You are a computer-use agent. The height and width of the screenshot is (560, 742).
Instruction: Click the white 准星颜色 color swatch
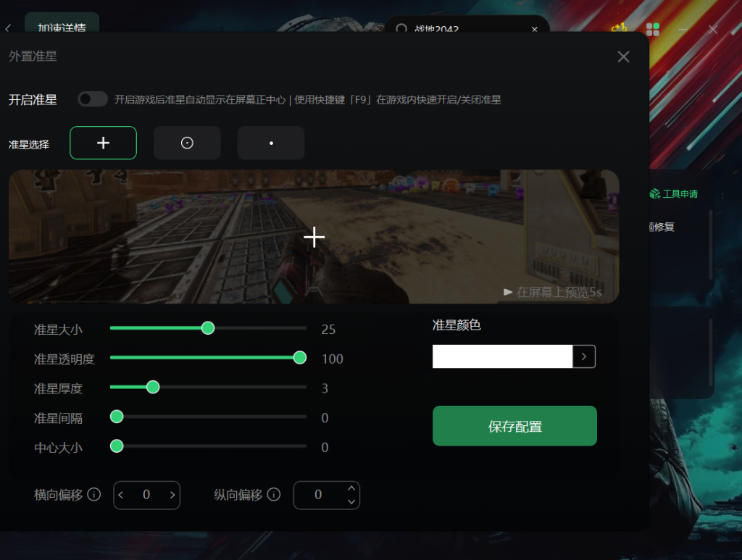pyautogui.click(x=502, y=356)
